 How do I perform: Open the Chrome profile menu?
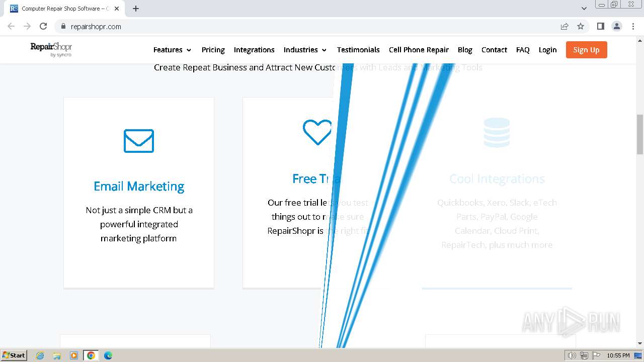(x=617, y=26)
